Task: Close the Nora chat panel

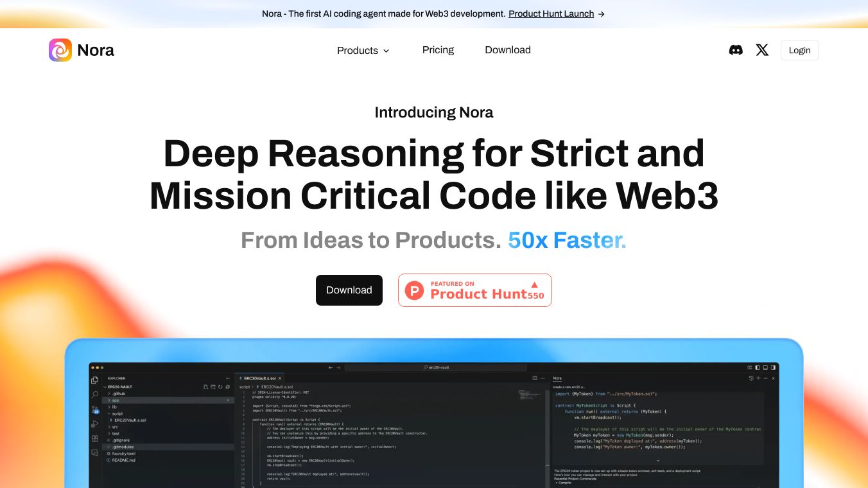Action: [774, 378]
